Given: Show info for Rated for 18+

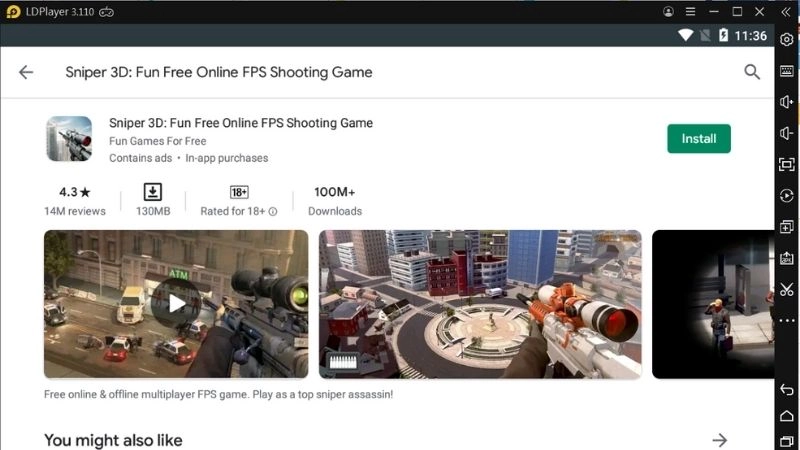Looking at the screenshot, I should (x=273, y=211).
